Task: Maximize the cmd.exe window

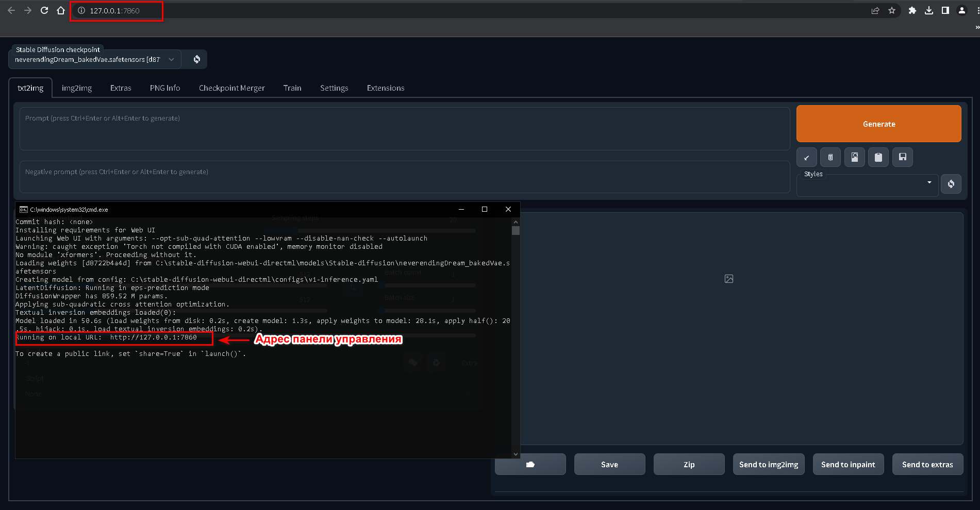Action: (485, 209)
